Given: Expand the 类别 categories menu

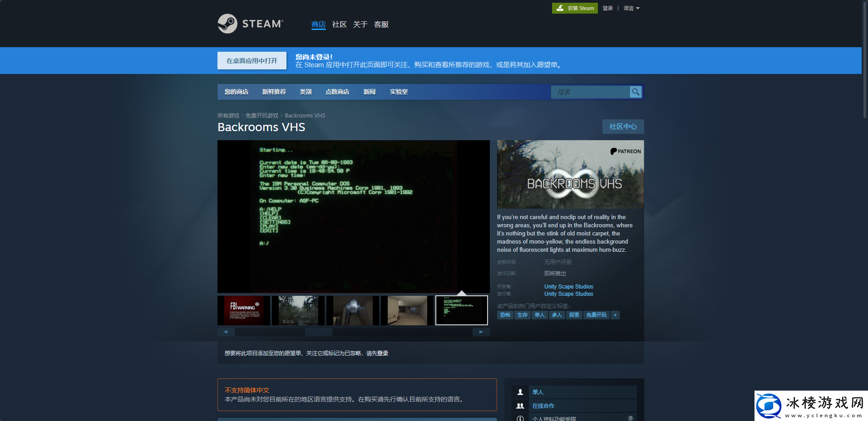Looking at the screenshot, I should click(x=306, y=92).
